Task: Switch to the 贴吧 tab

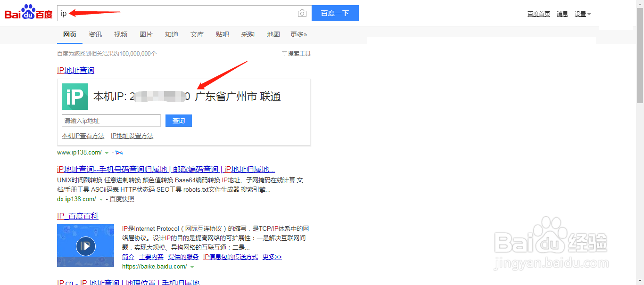Action: [x=223, y=34]
